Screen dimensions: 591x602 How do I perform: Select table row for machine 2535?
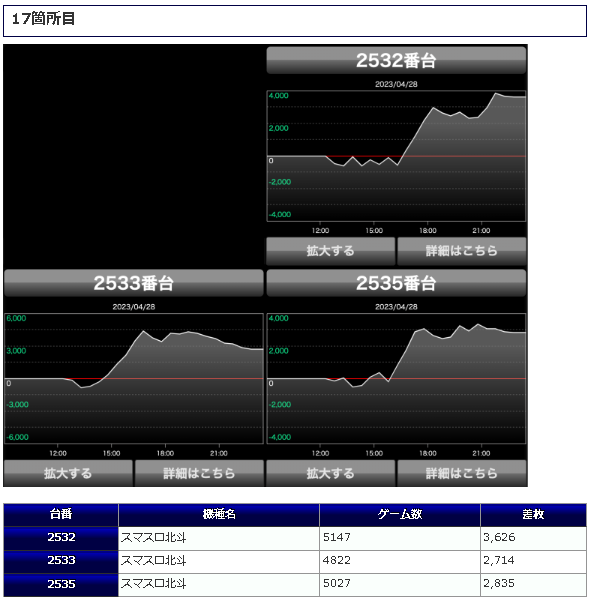click(295, 585)
